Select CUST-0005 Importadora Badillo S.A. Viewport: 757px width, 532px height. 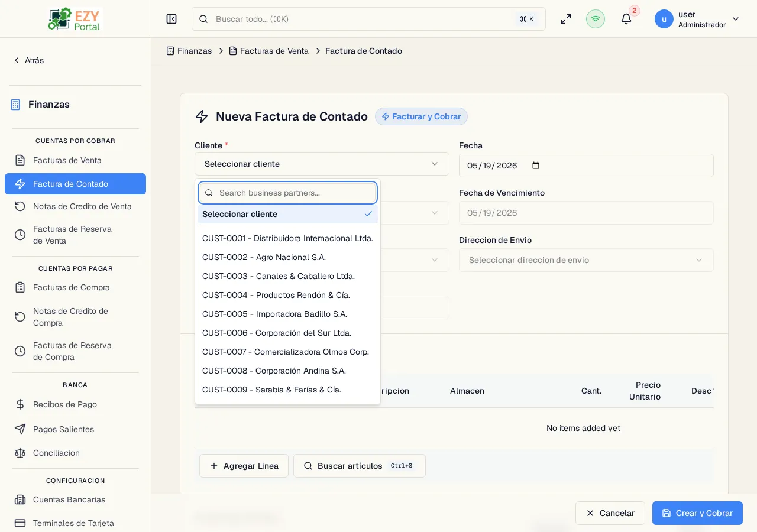coord(287,314)
